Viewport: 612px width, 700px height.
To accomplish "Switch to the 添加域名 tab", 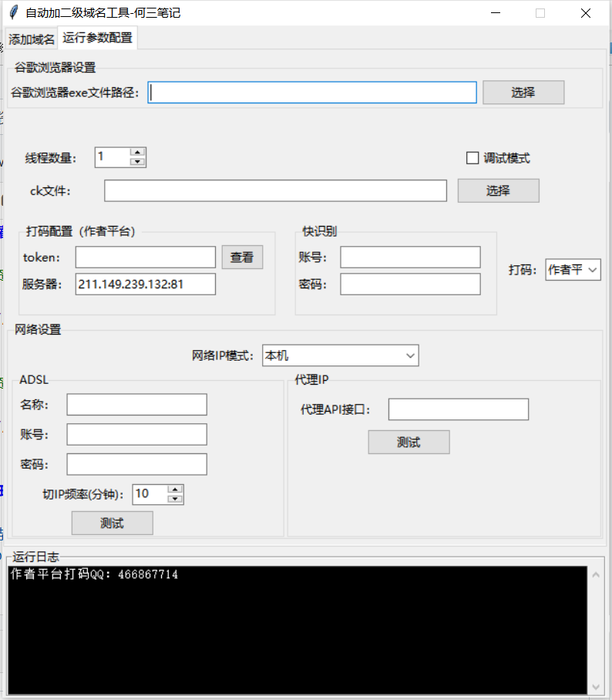I will coord(32,39).
